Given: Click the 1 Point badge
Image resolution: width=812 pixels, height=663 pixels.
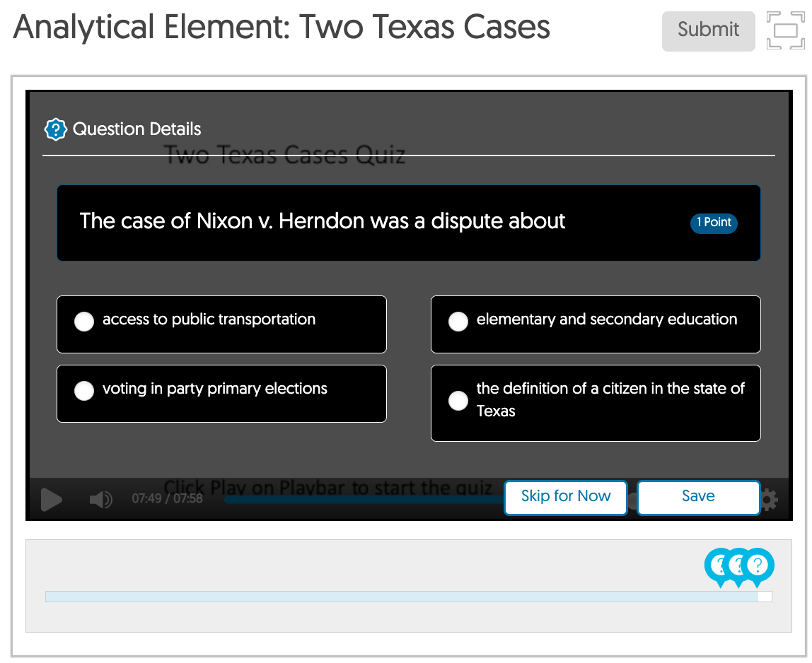Looking at the screenshot, I should 714,223.
